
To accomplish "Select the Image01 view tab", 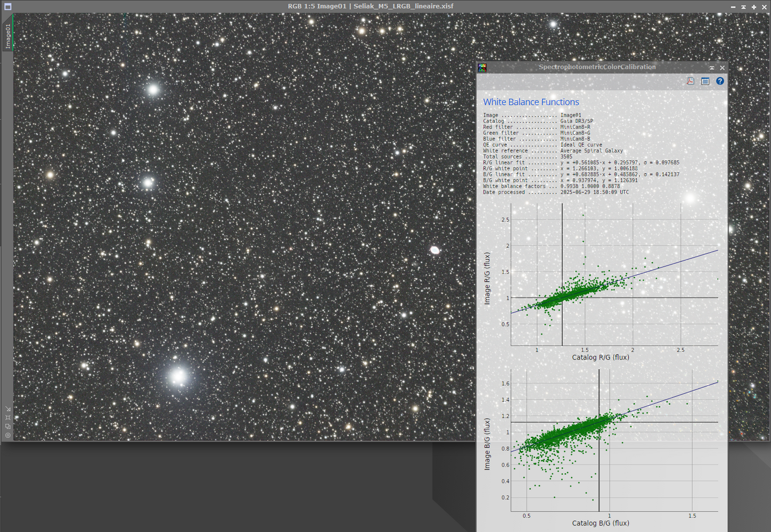I will tap(7, 36).
